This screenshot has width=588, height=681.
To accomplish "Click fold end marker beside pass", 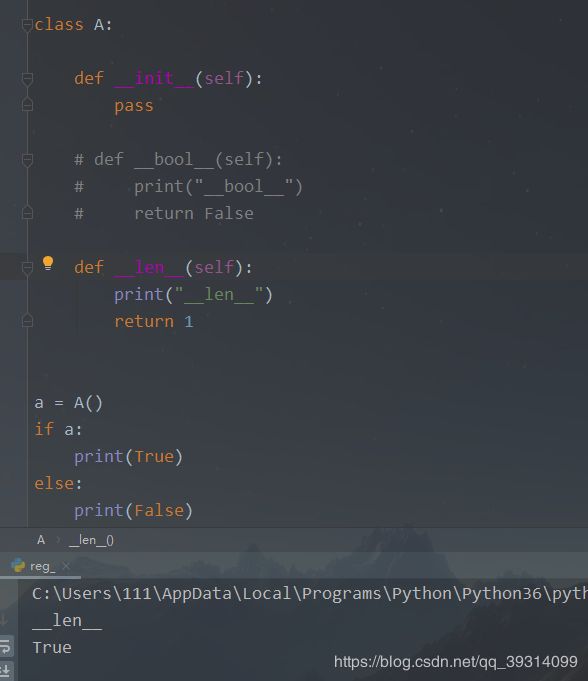I will 27,105.
